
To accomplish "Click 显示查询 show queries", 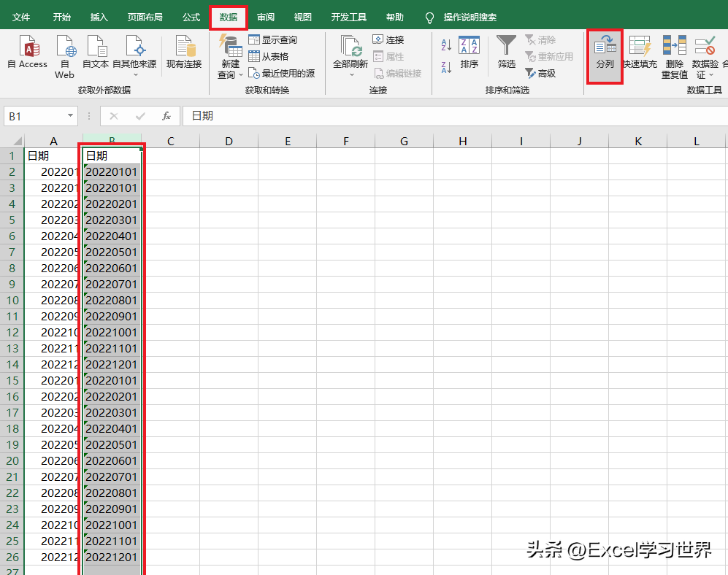I will [x=273, y=40].
